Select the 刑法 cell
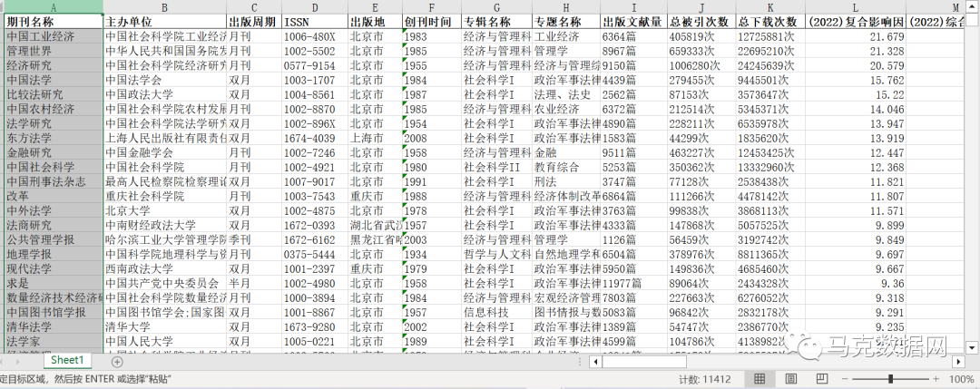This screenshot has width=980, height=389. pyautogui.click(x=566, y=181)
